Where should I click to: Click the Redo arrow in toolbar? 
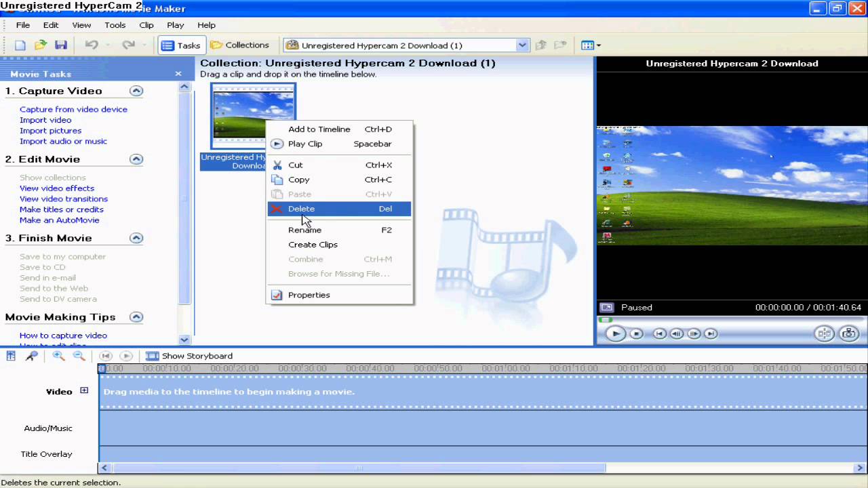point(128,45)
